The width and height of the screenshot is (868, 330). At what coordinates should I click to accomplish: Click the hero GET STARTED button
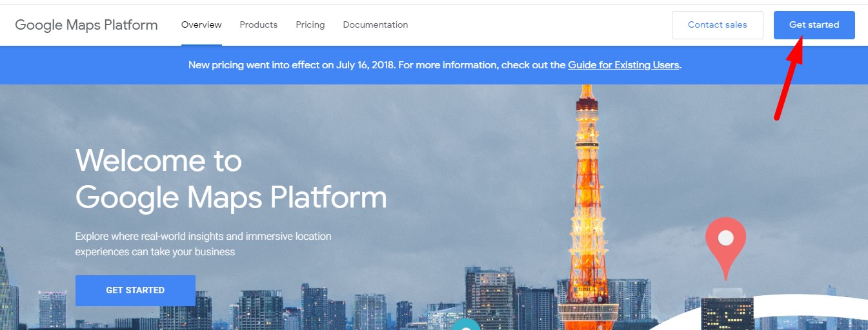(136, 291)
